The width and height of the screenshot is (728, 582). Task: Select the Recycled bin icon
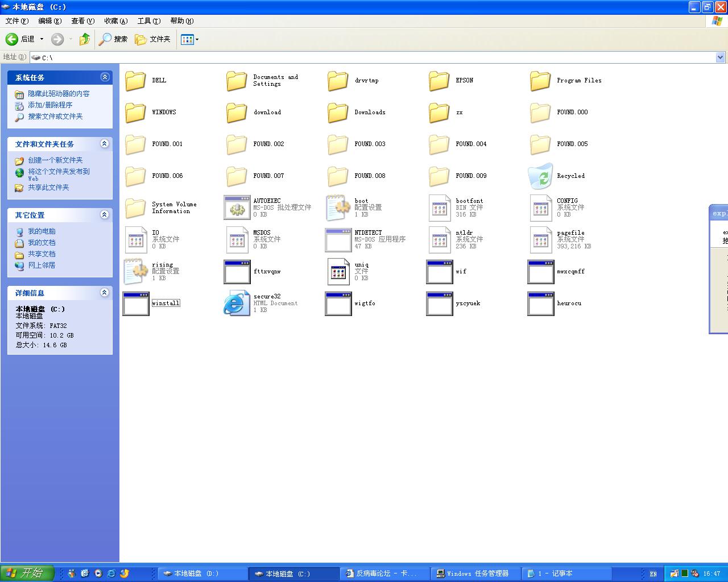(540, 176)
